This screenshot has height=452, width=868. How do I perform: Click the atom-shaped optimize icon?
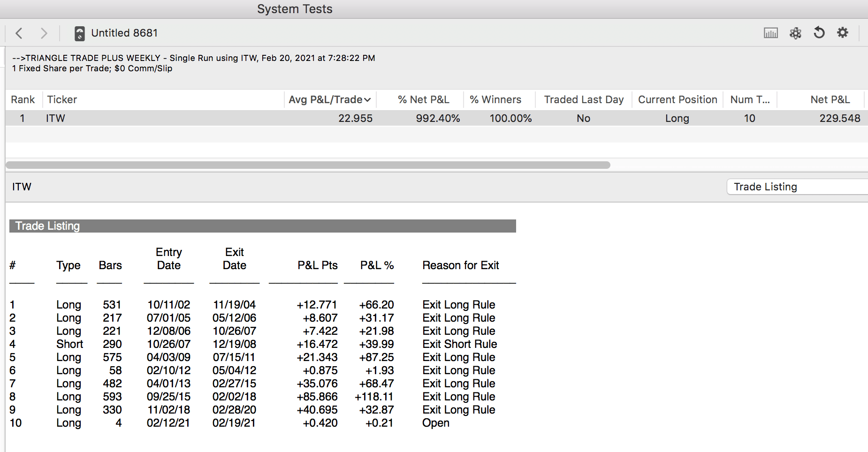[x=795, y=33]
